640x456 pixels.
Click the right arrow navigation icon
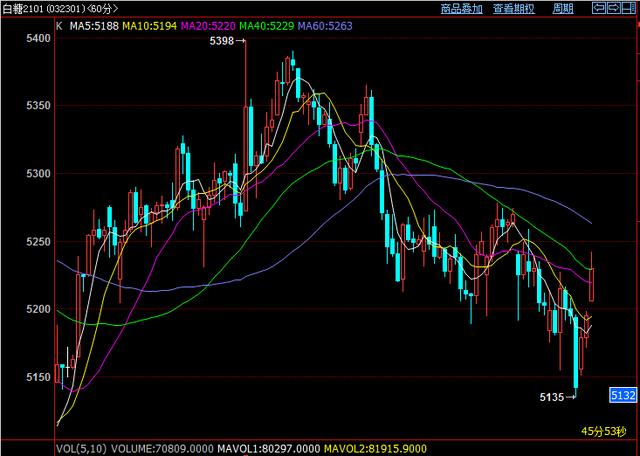(614, 8)
